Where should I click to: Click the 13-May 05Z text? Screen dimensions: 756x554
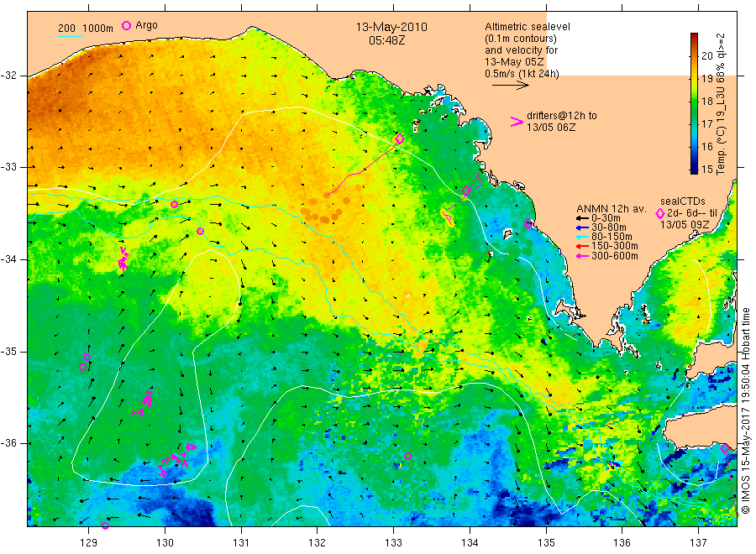pyautogui.click(x=514, y=62)
